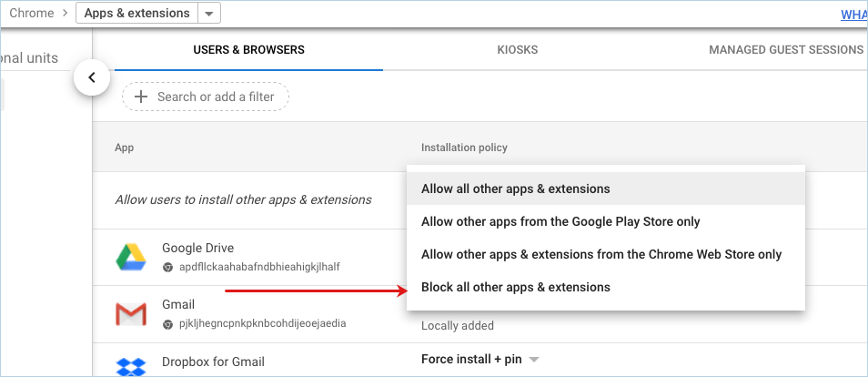
Task: Select the Dropbox for Gmail icon
Action: pyautogui.click(x=131, y=366)
